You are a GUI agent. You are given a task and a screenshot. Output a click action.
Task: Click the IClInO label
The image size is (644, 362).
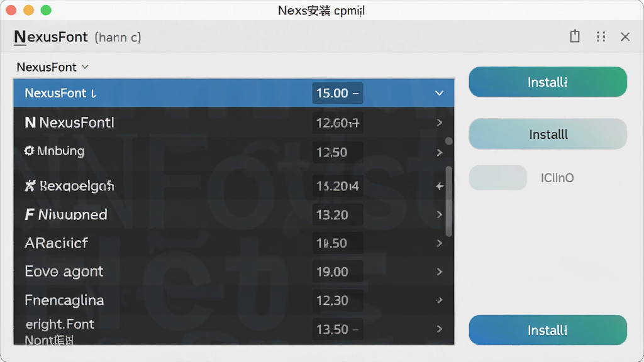coord(557,178)
